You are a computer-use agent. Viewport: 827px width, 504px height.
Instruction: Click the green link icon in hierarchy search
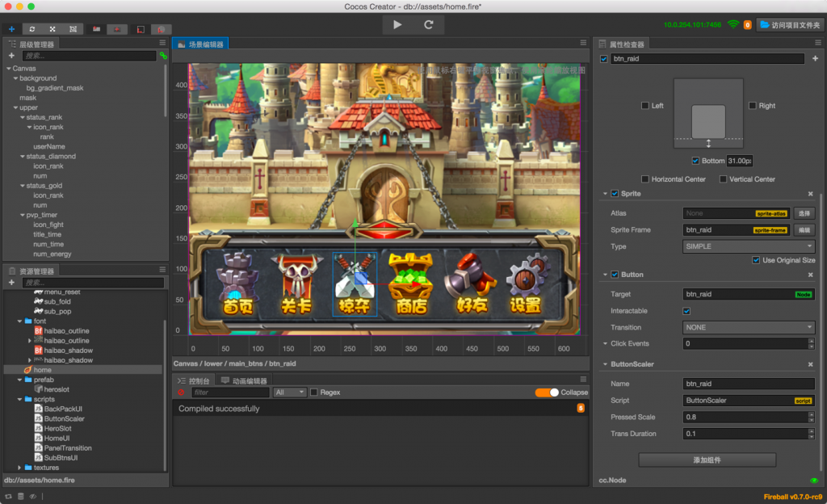163,56
